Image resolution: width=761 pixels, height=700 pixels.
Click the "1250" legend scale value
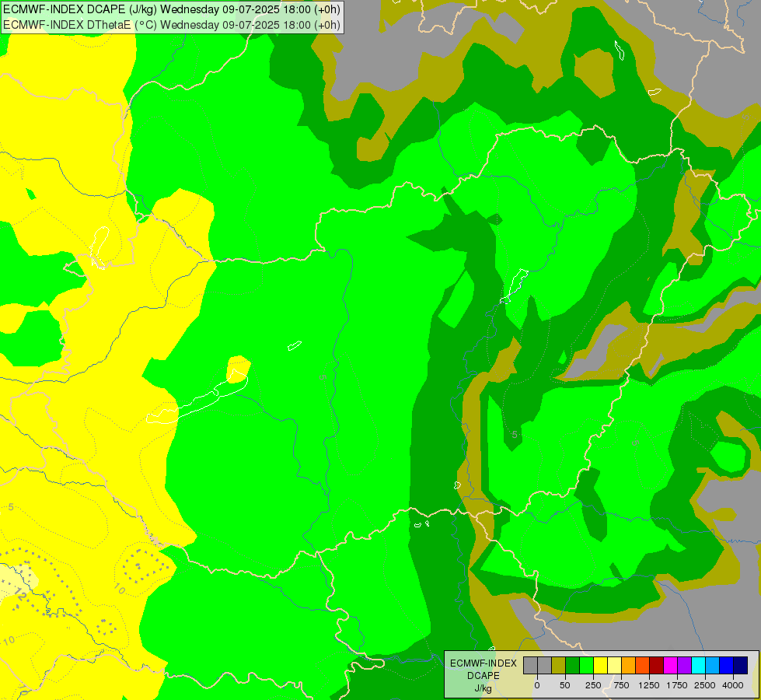649,685
